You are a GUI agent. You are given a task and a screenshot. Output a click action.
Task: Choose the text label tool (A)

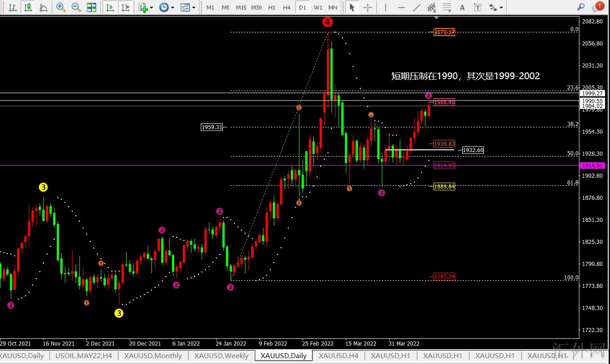462,7
